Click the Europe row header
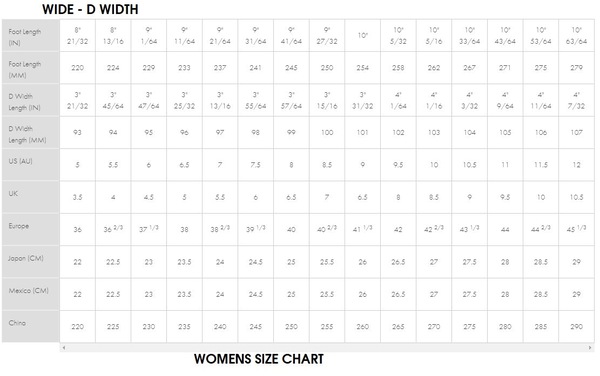 point(31,230)
